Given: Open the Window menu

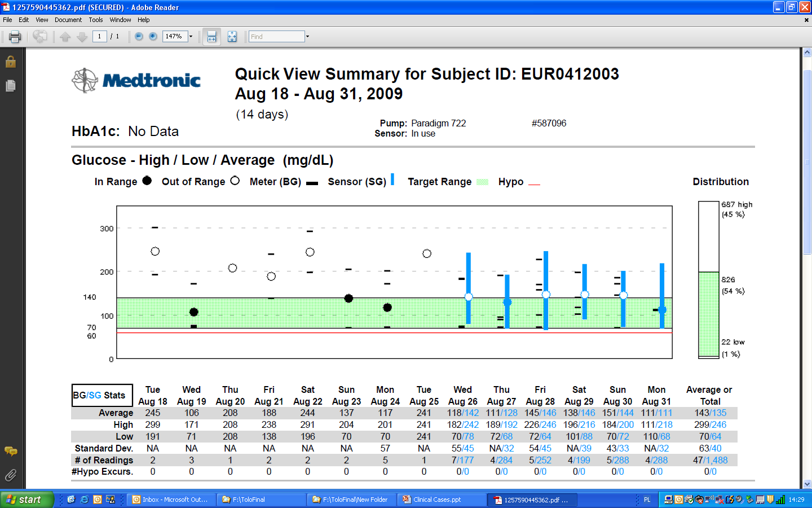Looking at the screenshot, I should point(120,20).
